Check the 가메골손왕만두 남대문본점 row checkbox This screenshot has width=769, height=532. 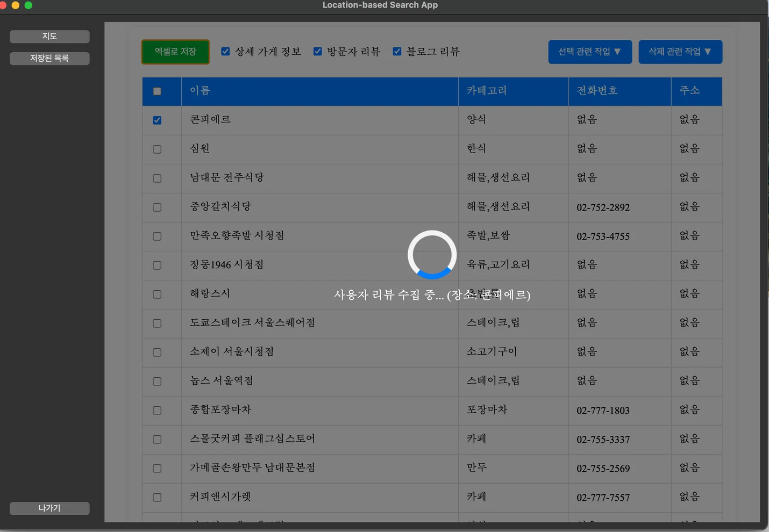click(x=157, y=469)
